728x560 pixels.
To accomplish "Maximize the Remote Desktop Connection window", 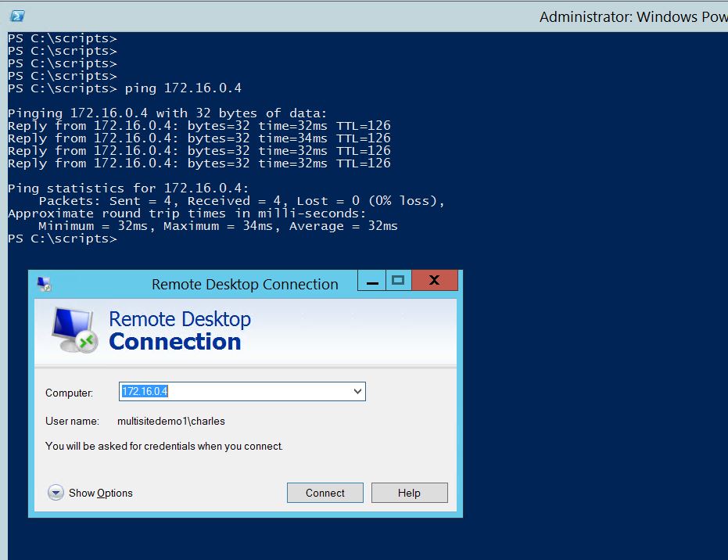I will (x=398, y=281).
